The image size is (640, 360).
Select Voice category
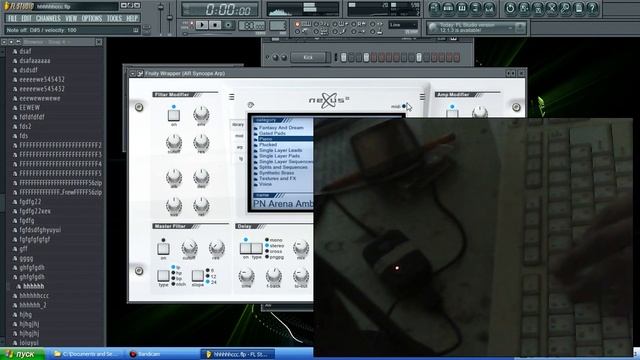tap(265, 184)
